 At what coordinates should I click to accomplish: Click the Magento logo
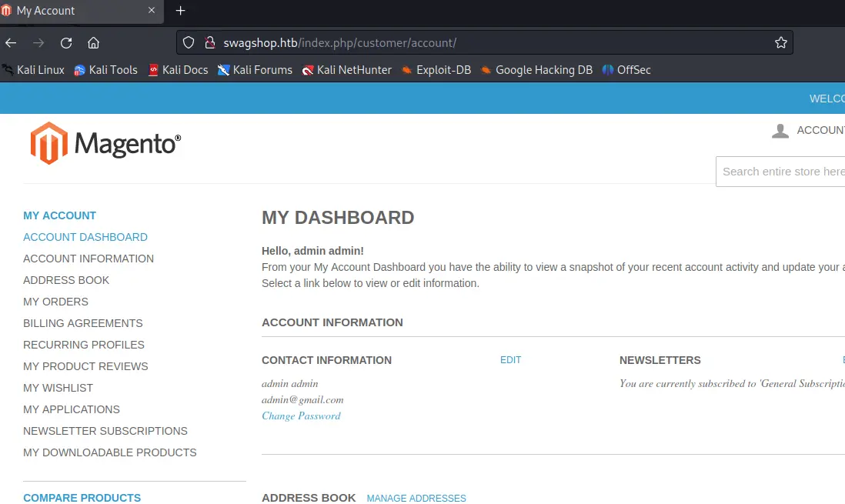coord(105,143)
